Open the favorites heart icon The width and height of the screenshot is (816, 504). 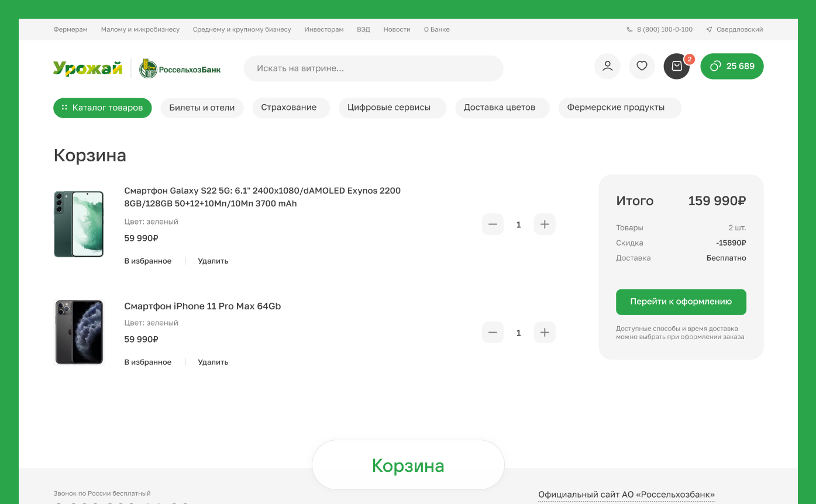(x=642, y=66)
